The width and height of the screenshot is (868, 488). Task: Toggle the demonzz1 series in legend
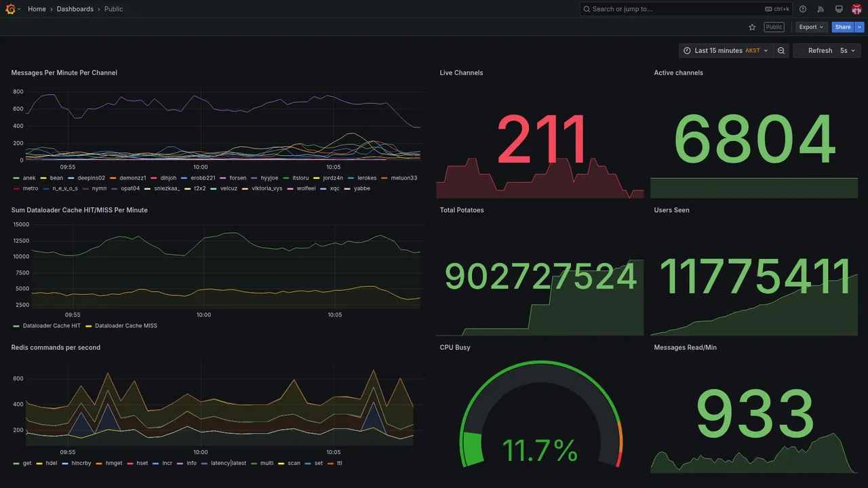pyautogui.click(x=132, y=178)
